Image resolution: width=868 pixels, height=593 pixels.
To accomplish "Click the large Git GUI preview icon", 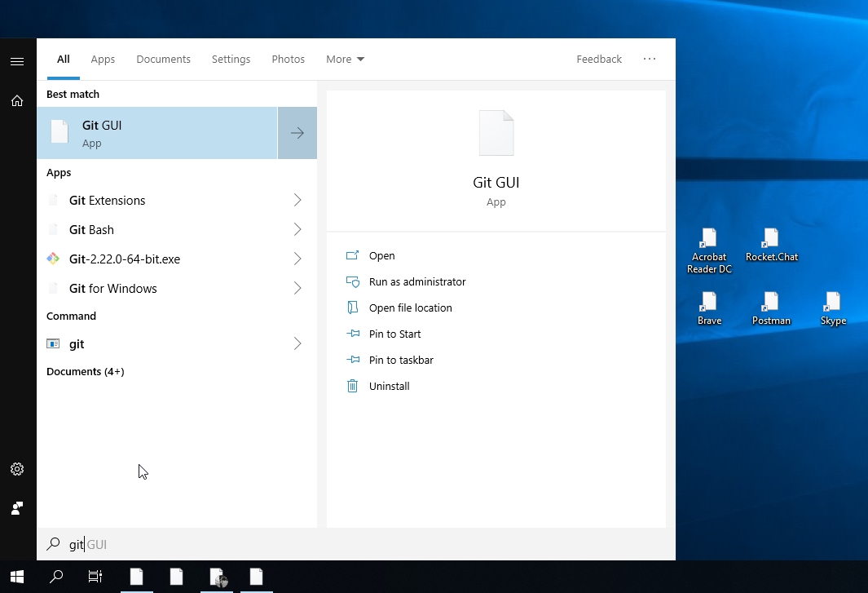I will click(496, 133).
